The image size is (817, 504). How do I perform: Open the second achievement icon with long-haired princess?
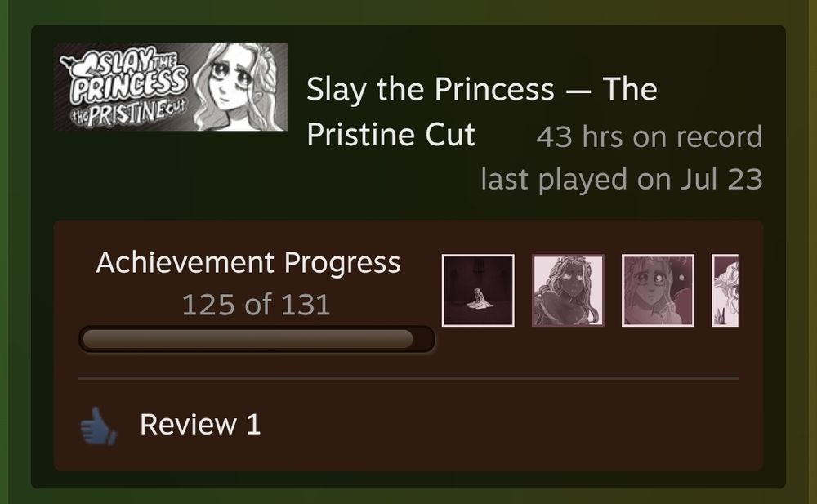click(x=568, y=289)
